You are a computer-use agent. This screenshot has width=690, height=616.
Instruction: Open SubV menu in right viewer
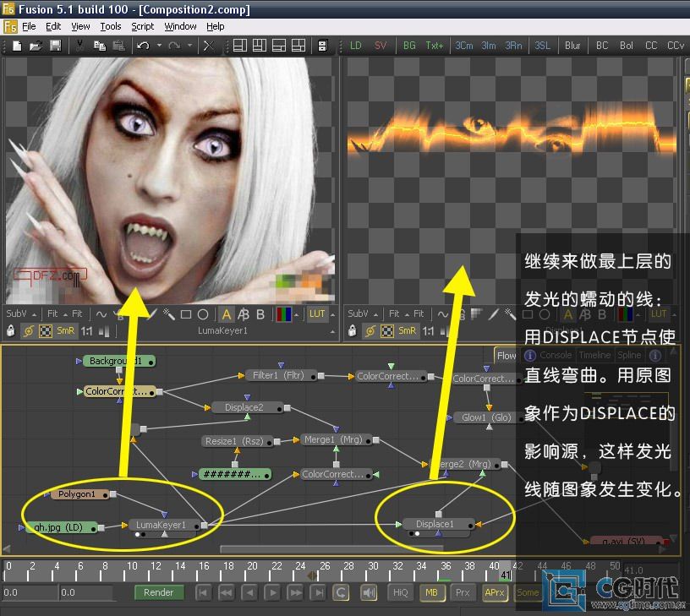363,314
